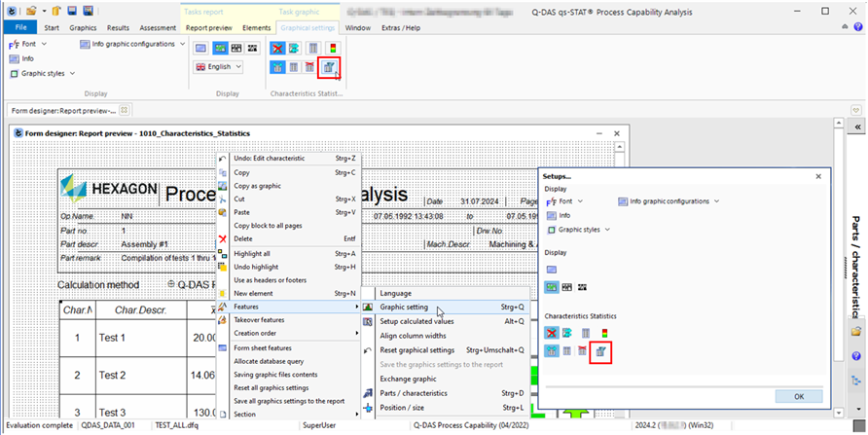Open the Assessment ribbon tab
The image size is (868, 435).
158,27
